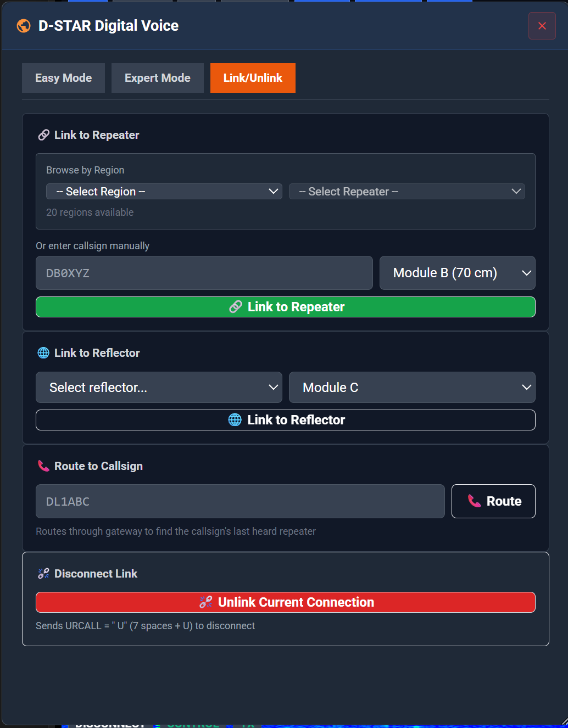Switch to Expert Mode

[157, 77]
